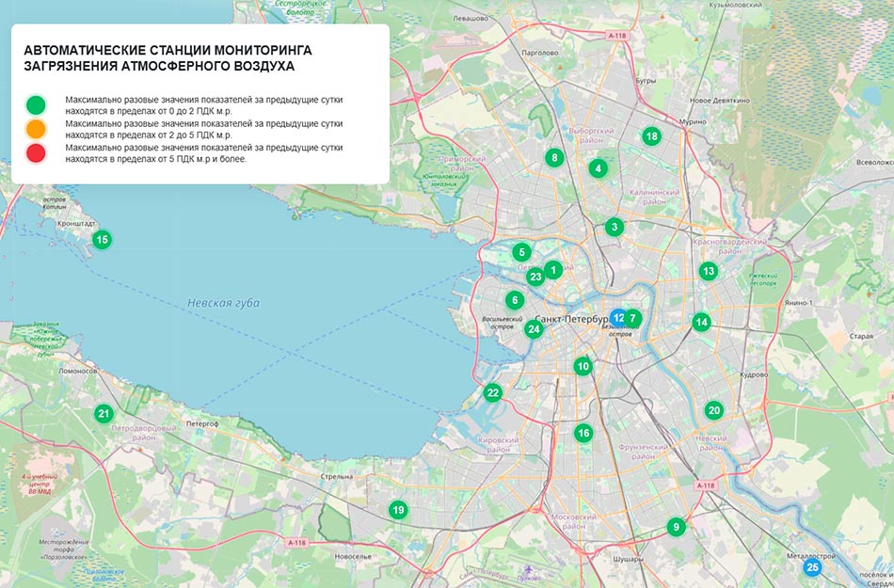
Task: Click station marker 15 near Kronstadt
Action: pos(102,240)
